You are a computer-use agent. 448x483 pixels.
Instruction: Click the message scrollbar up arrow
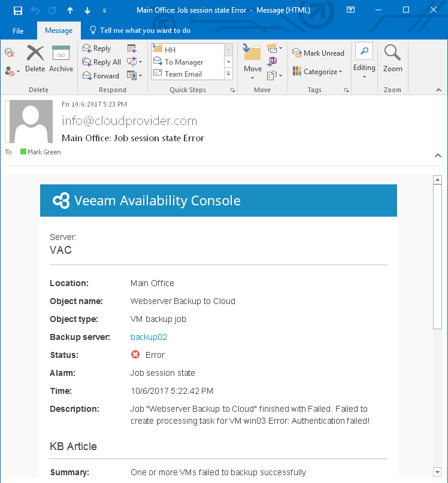point(437,180)
